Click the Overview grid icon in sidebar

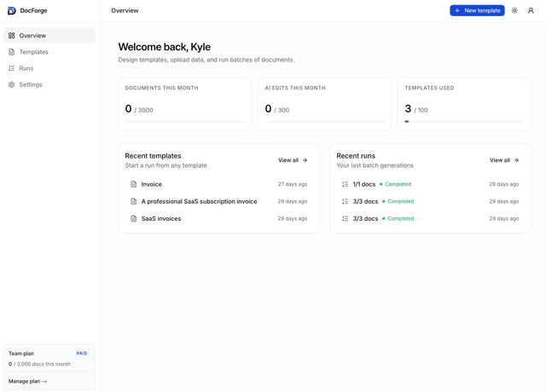click(x=11, y=36)
